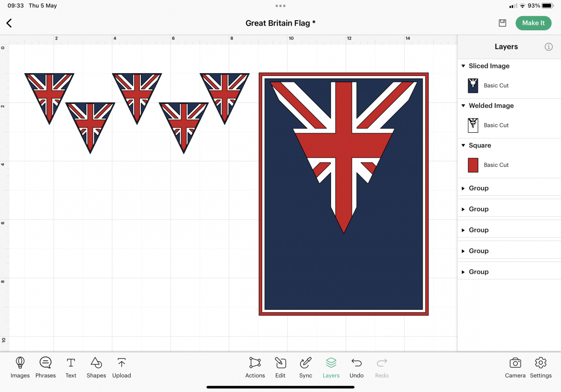
Task: Select Basic Cut under Welded Image
Action: 496,125
